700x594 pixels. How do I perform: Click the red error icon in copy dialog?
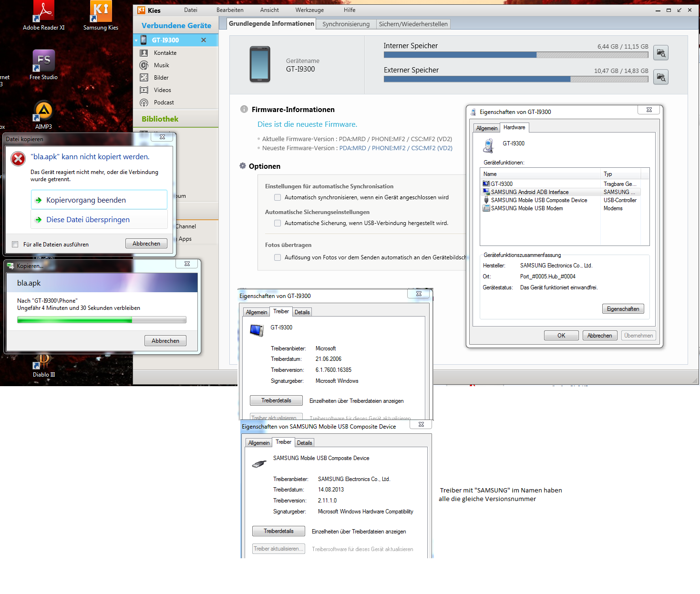click(18, 159)
